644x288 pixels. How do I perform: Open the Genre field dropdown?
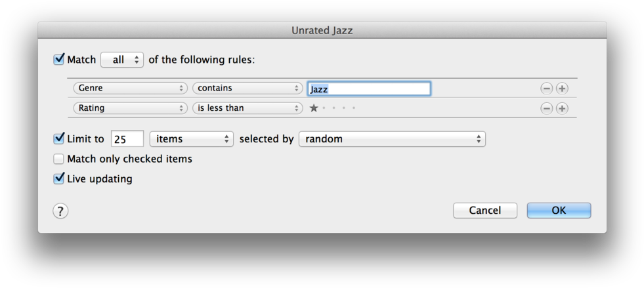pos(131,89)
